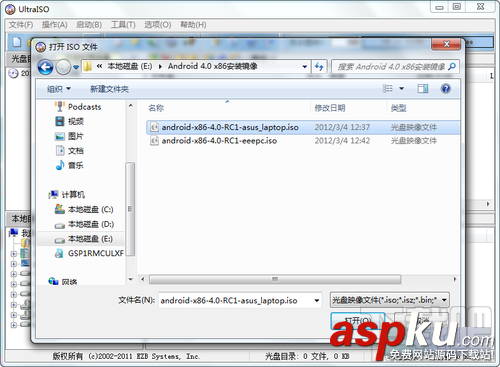Open 帮助(H) menu in UltraISO
Viewport: 500px width, 367px height.
[193, 25]
